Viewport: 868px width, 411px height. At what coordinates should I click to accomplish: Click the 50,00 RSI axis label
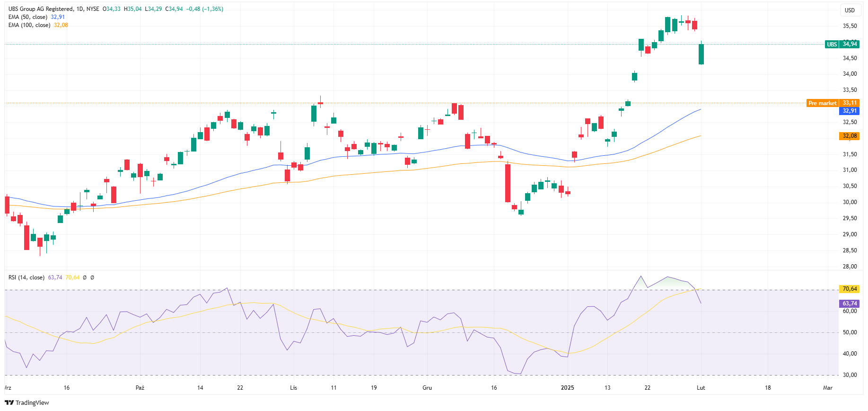click(850, 332)
